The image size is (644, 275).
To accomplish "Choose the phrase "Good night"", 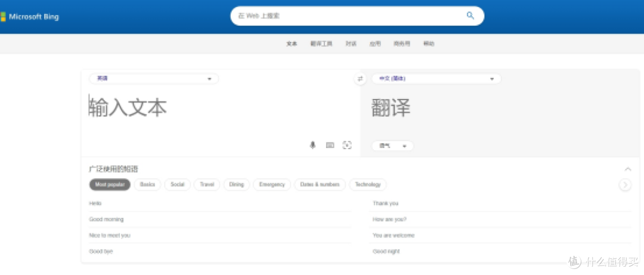I will tap(386, 251).
